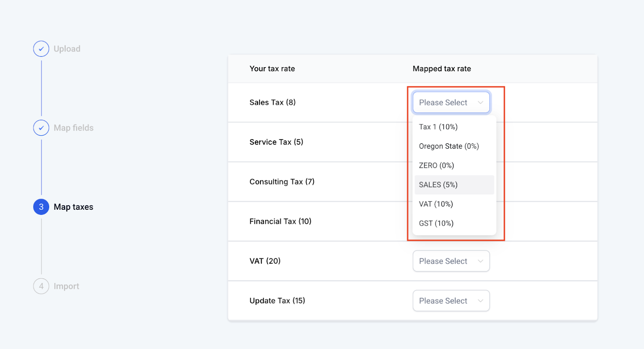Expand Update Tax (15) Please Select dropdown

click(x=451, y=301)
